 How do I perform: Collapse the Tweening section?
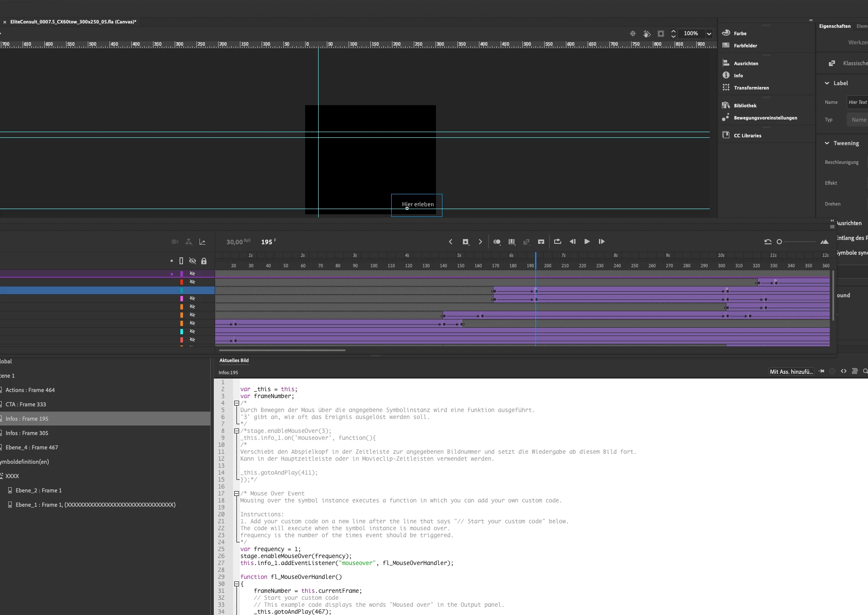point(827,143)
